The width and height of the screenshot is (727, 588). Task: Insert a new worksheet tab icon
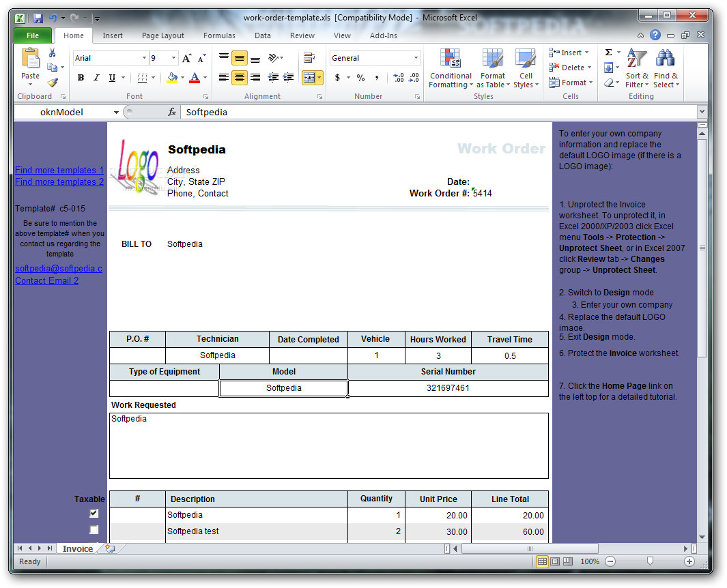coord(110,548)
